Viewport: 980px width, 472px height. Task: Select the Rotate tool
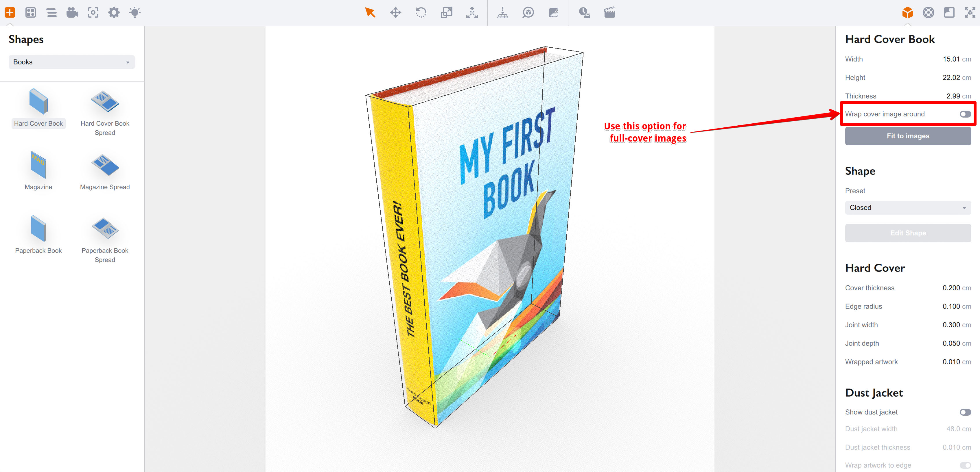tap(421, 12)
